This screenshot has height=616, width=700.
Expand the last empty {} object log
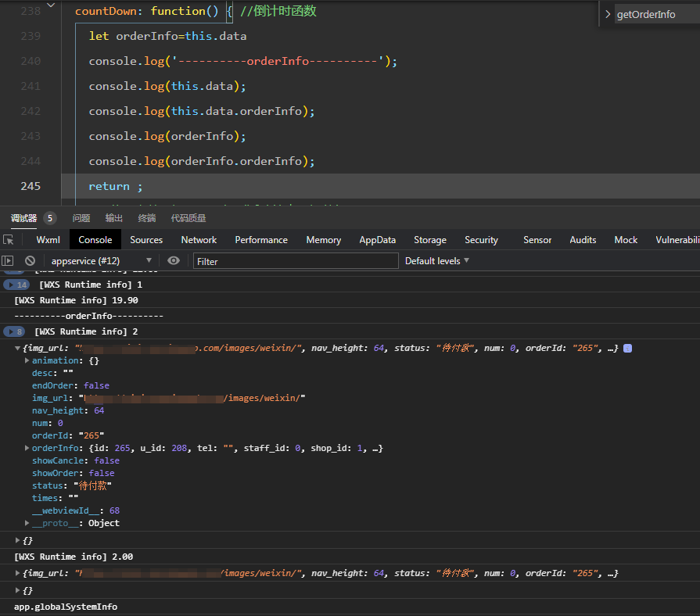tap(17, 590)
